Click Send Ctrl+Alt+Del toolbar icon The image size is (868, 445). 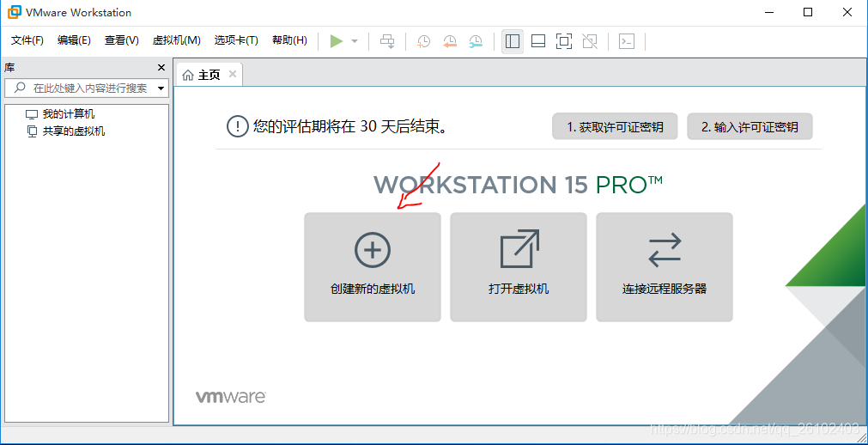pyautogui.click(x=387, y=41)
